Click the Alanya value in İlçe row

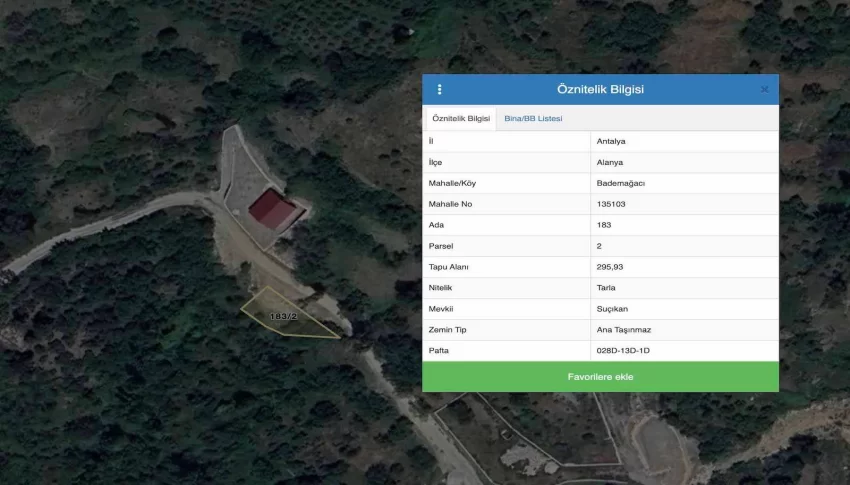610,162
